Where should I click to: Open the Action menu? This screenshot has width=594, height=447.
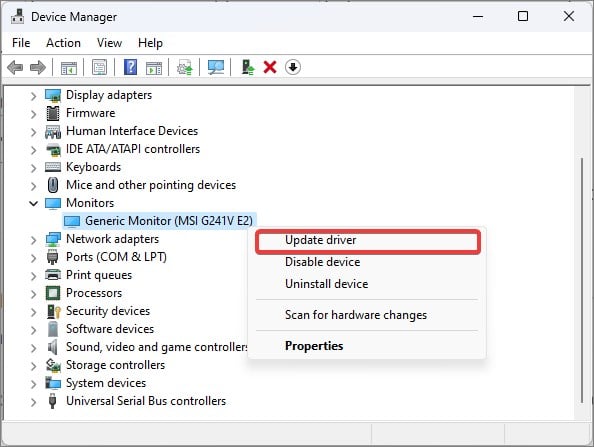point(63,43)
